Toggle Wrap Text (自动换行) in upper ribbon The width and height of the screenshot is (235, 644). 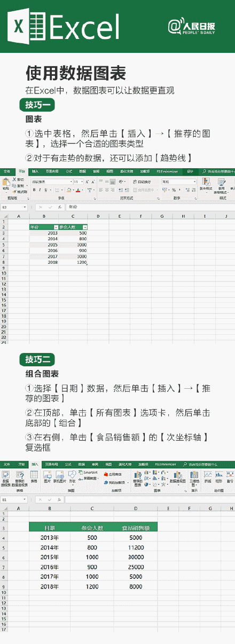[x=142, y=182]
